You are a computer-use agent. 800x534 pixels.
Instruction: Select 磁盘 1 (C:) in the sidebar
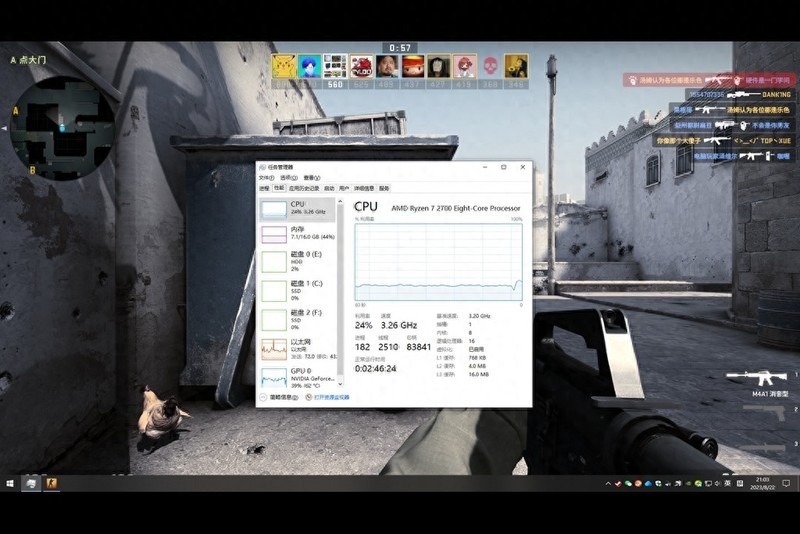click(x=297, y=291)
